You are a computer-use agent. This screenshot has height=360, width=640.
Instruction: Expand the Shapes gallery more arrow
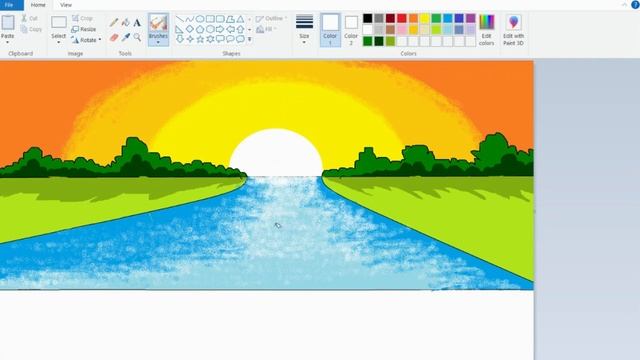(x=250, y=40)
